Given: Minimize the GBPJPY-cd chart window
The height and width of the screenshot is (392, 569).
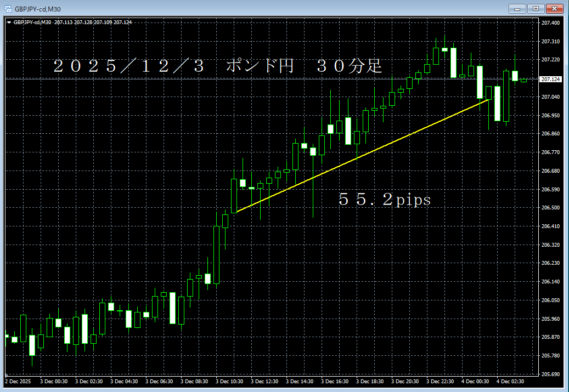Looking at the screenshot, I should [516, 8].
